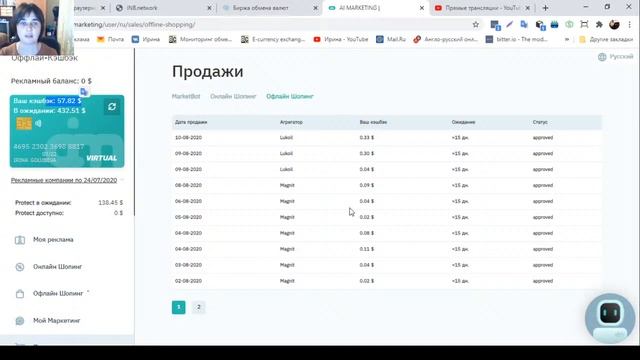Click the Ожидание column header
The image size is (640, 360).
point(463,122)
